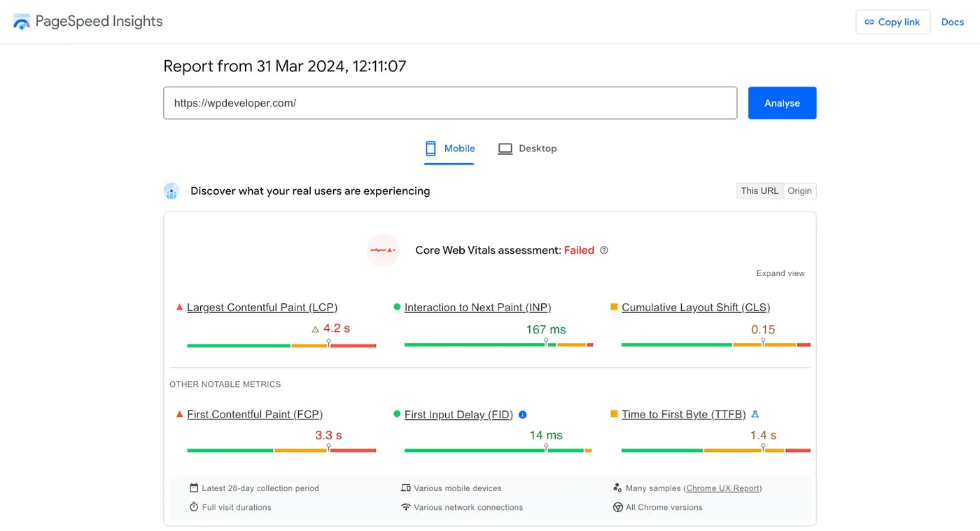The height and width of the screenshot is (531, 980).
Task: Click the report date heading
Action: tap(285, 67)
